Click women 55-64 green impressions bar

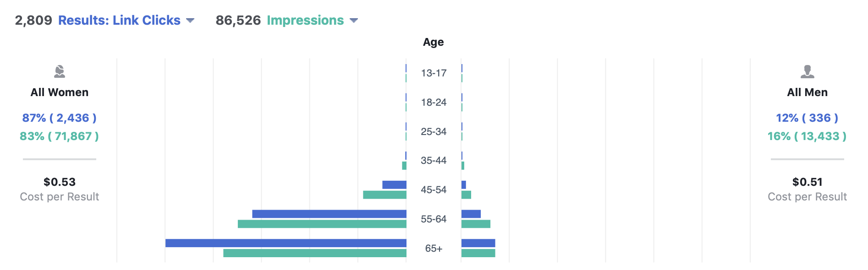[322, 224]
